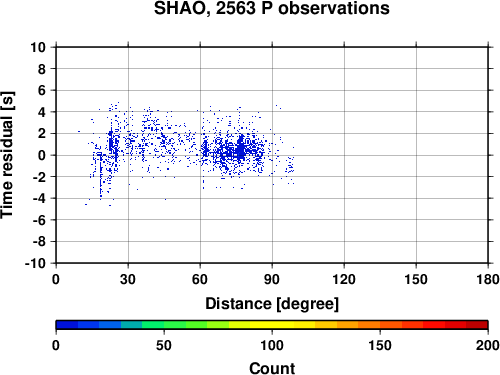This screenshot has width=500, height=375.
Task: Click the x-axis tick label 90
Action: coord(272,279)
